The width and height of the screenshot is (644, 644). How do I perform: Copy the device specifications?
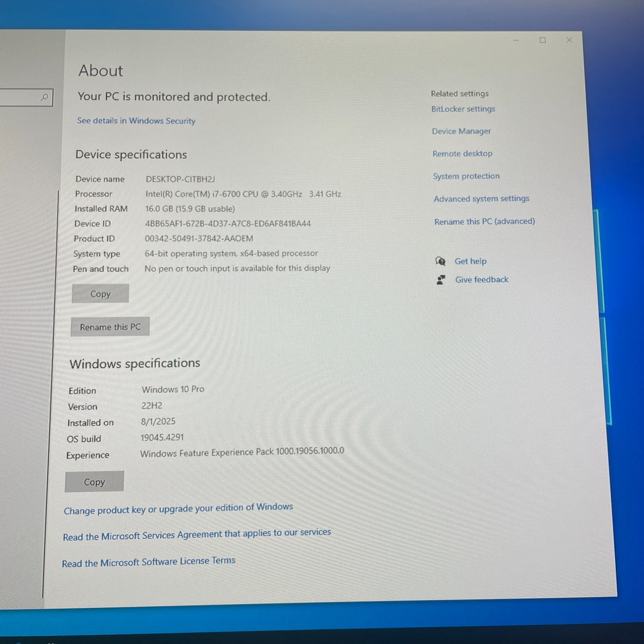click(100, 294)
